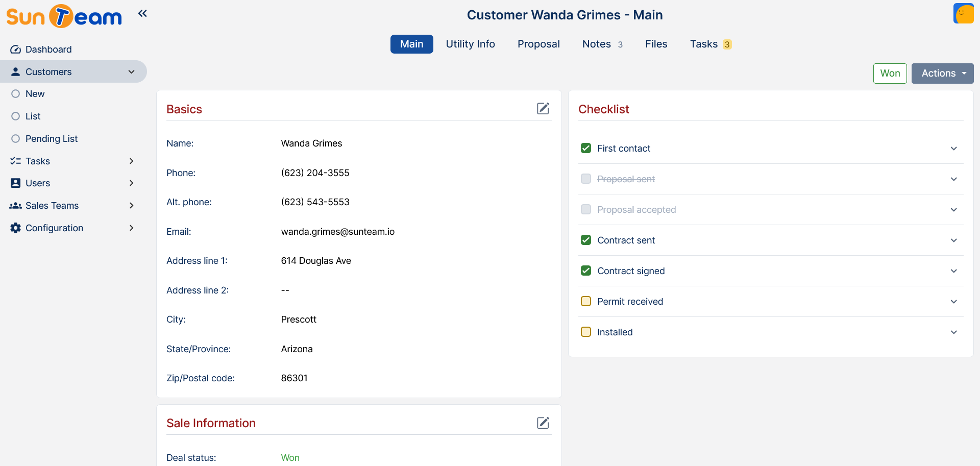980x466 pixels.
Task: Expand Contract sent checklist row
Action: [x=953, y=240]
